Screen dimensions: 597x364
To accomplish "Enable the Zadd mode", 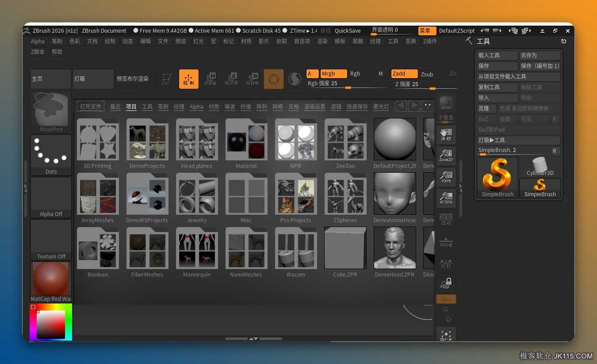I will coord(405,74).
